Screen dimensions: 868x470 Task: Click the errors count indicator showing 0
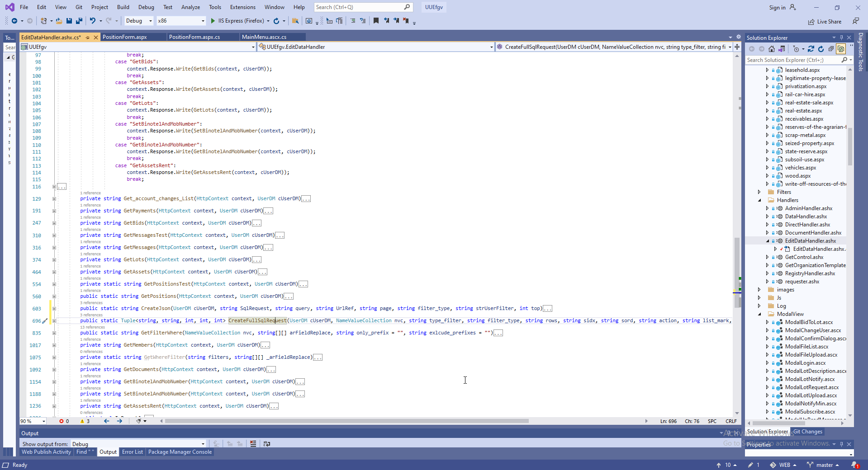64,421
